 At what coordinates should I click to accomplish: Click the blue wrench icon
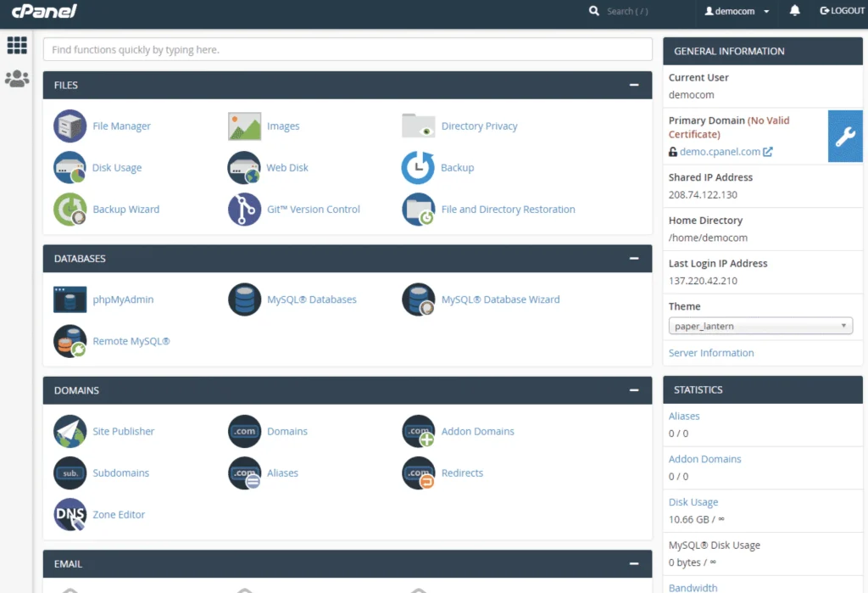click(x=845, y=136)
